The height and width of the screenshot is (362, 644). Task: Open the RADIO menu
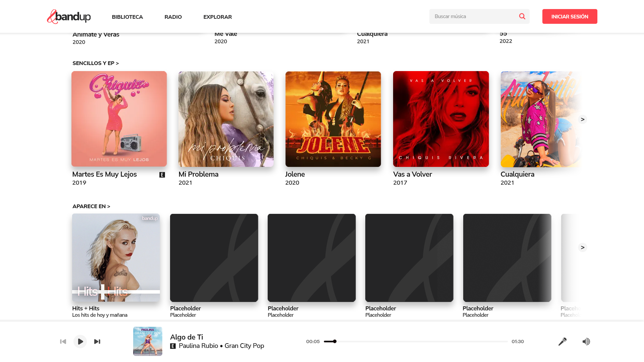tap(173, 17)
